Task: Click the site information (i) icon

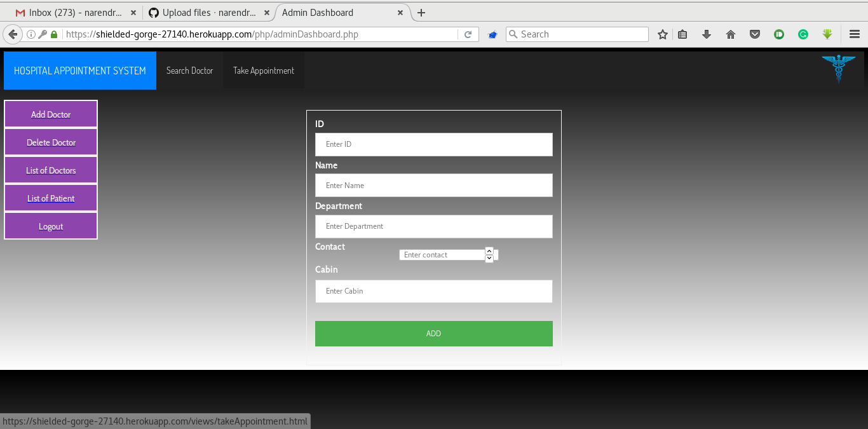Action: 31,34
